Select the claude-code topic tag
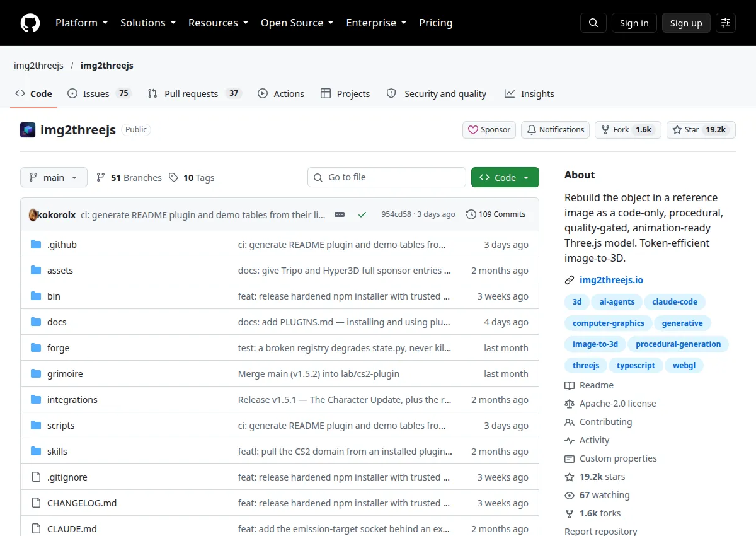The image size is (756, 536). coord(675,302)
